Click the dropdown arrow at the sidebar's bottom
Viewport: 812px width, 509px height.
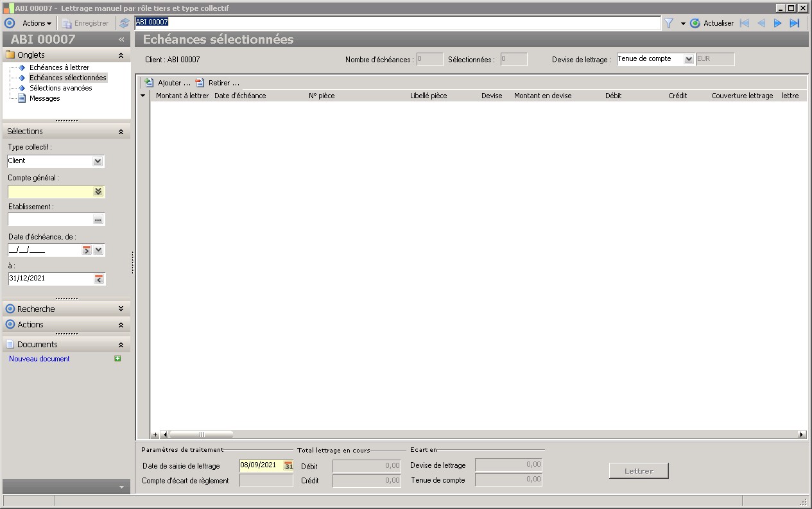(x=121, y=488)
